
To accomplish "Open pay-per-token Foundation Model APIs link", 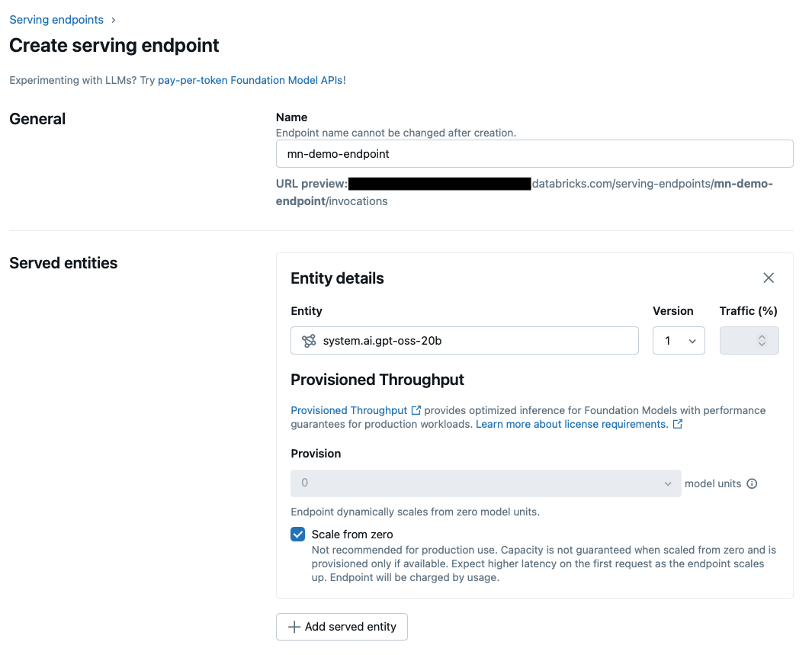I will (x=250, y=80).
